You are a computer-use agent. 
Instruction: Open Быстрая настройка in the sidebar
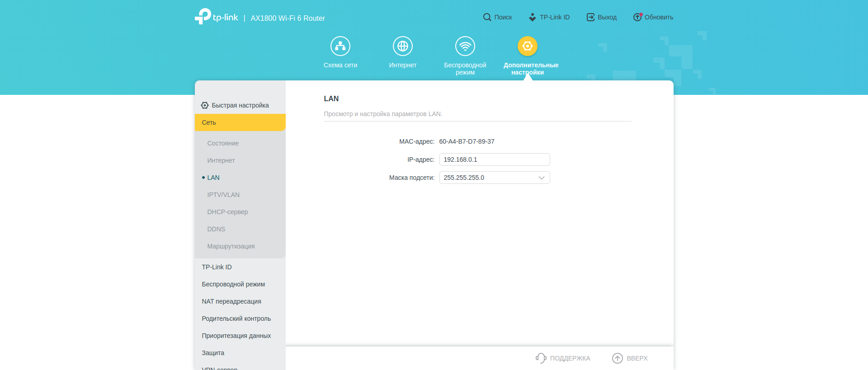pyautogui.click(x=240, y=105)
